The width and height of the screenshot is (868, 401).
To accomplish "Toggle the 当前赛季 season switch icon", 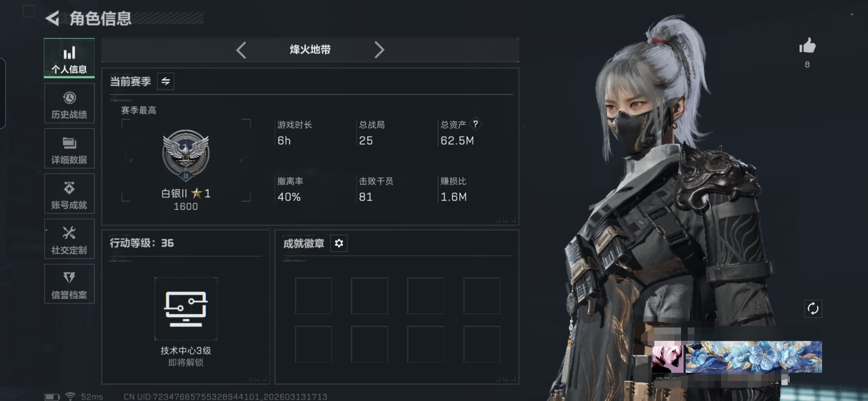I will [165, 81].
